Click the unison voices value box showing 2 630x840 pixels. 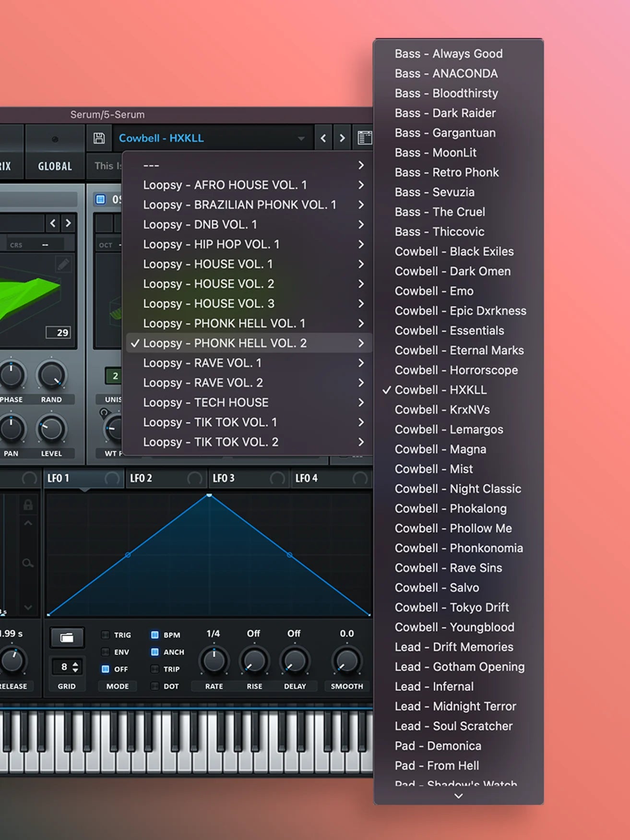pyautogui.click(x=113, y=376)
